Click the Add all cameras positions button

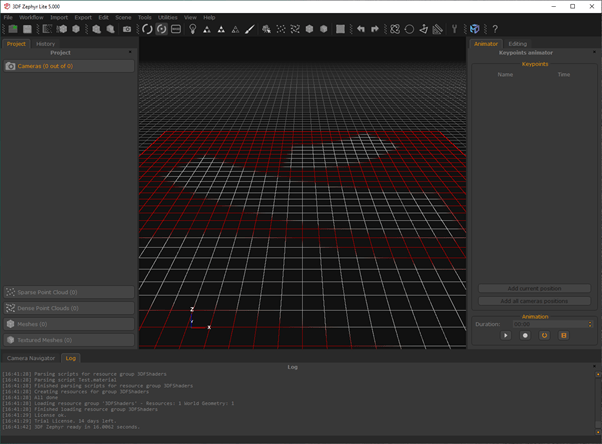pyautogui.click(x=534, y=300)
